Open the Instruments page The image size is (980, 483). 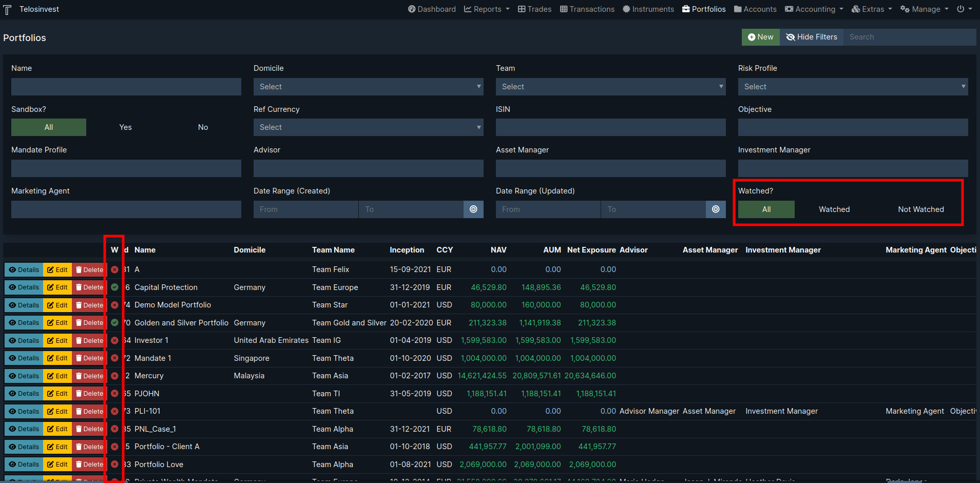pyautogui.click(x=648, y=9)
